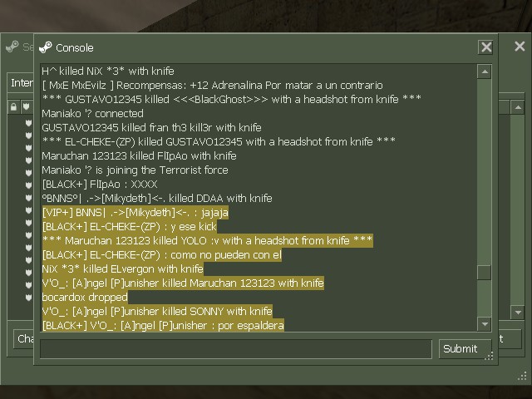Click the VAC shield icon of the first server row
This screenshot has height=399, width=532.
pyautogui.click(x=28, y=123)
